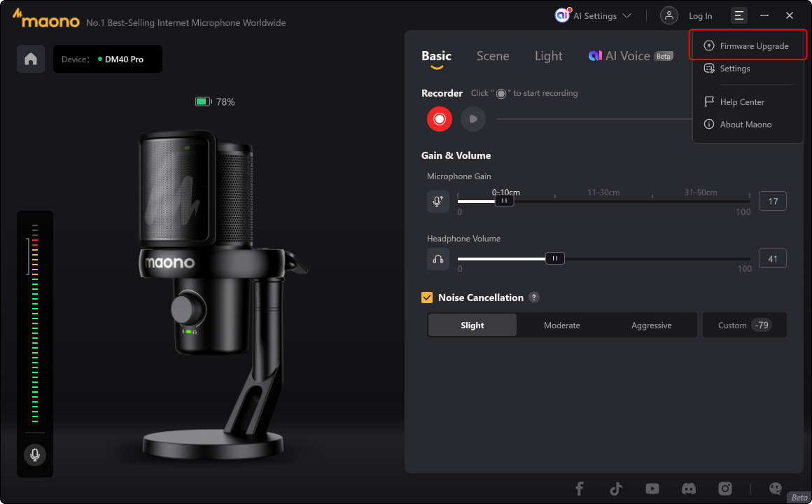Viewport: 812px width, 504px height.
Task: Click the 0-10cm gain distance label
Action: point(506,192)
